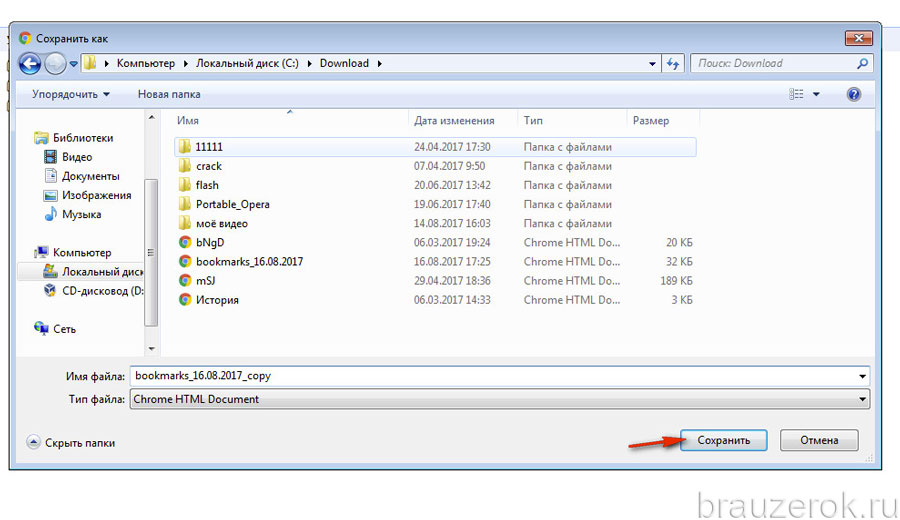Open the Имя файла dropdown arrow
This screenshot has width=900, height=520.
tap(862, 377)
